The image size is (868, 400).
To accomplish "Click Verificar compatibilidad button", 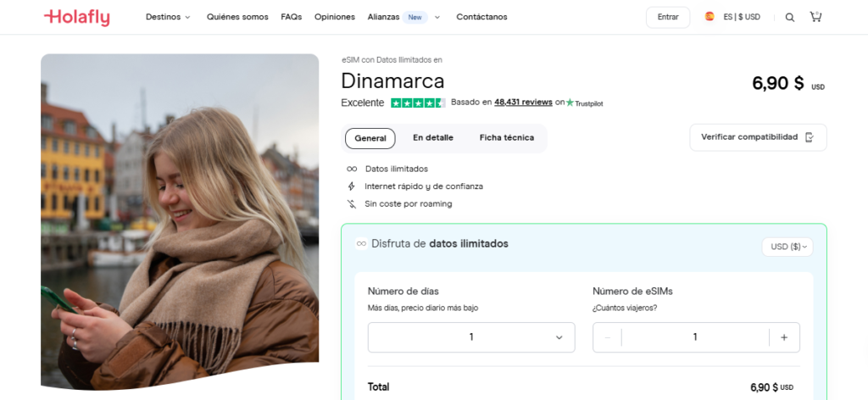I will pos(758,137).
